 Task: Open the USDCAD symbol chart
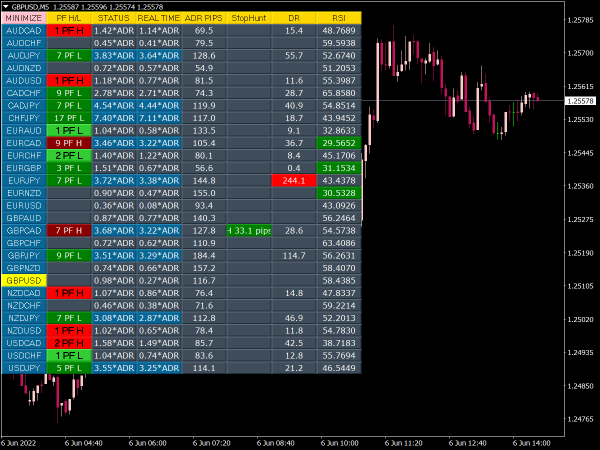coord(24,343)
